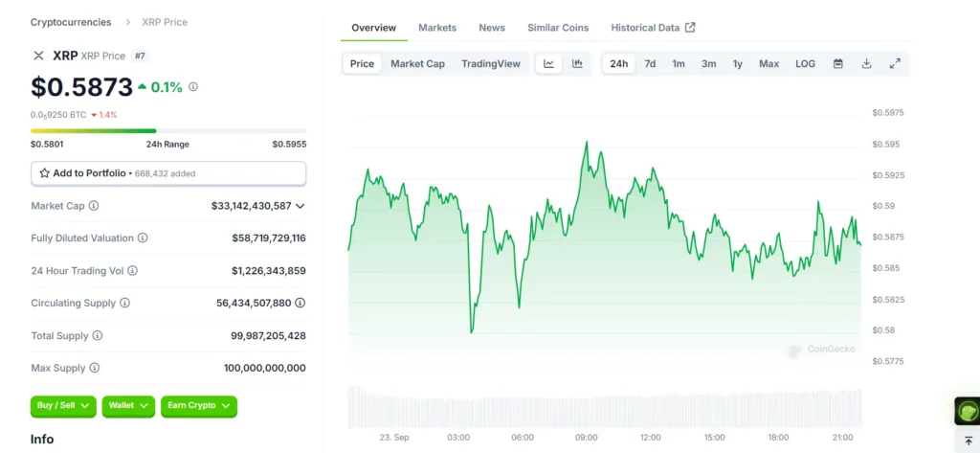This screenshot has height=453, width=980.
Task: Click the Add to Portfolio button
Action: coord(168,173)
